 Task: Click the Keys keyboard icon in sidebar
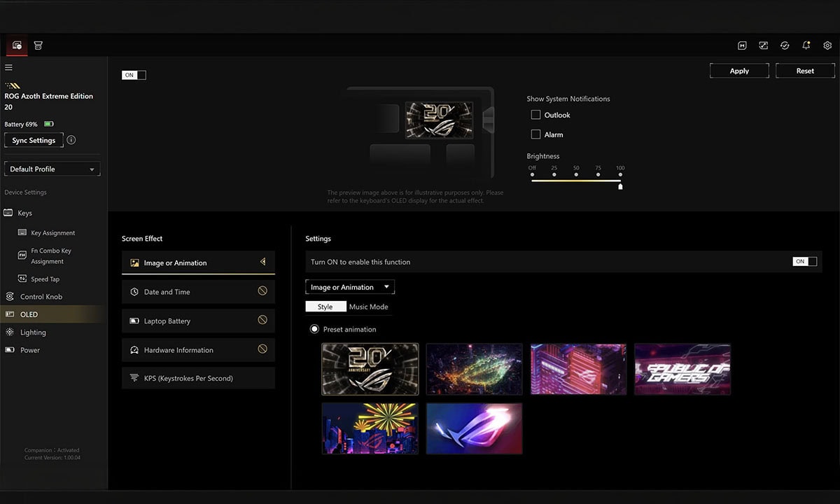pos(8,213)
